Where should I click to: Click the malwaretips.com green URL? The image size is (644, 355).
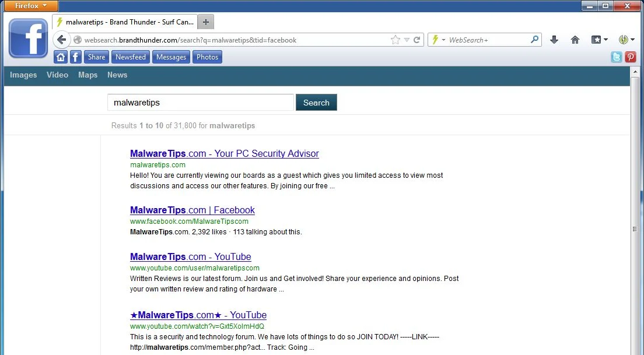point(157,165)
